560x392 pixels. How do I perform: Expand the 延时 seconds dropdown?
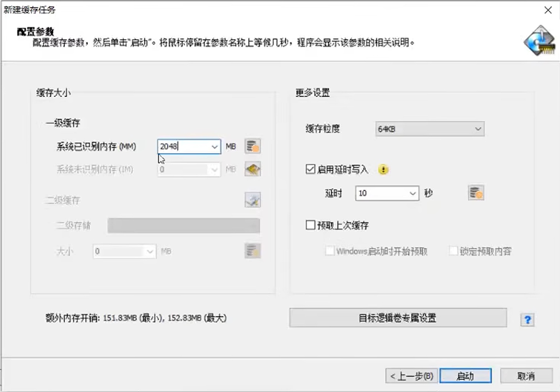coord(413,193)
